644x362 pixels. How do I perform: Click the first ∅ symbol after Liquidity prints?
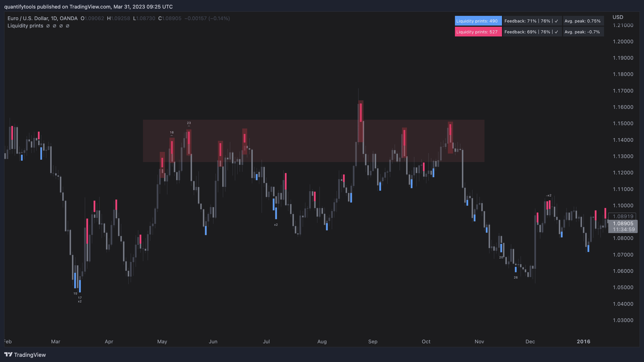(48, 26)
